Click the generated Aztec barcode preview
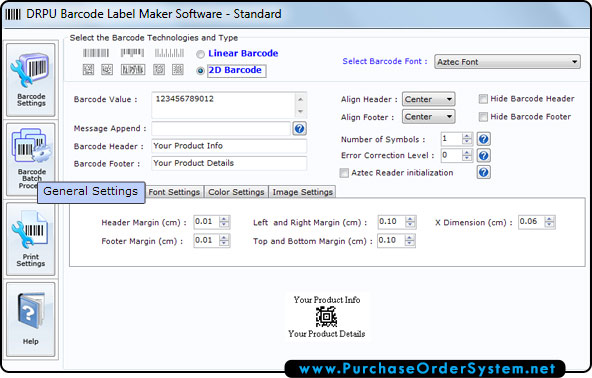This screenshot has height=378, width=592. [x=327, y=317]
